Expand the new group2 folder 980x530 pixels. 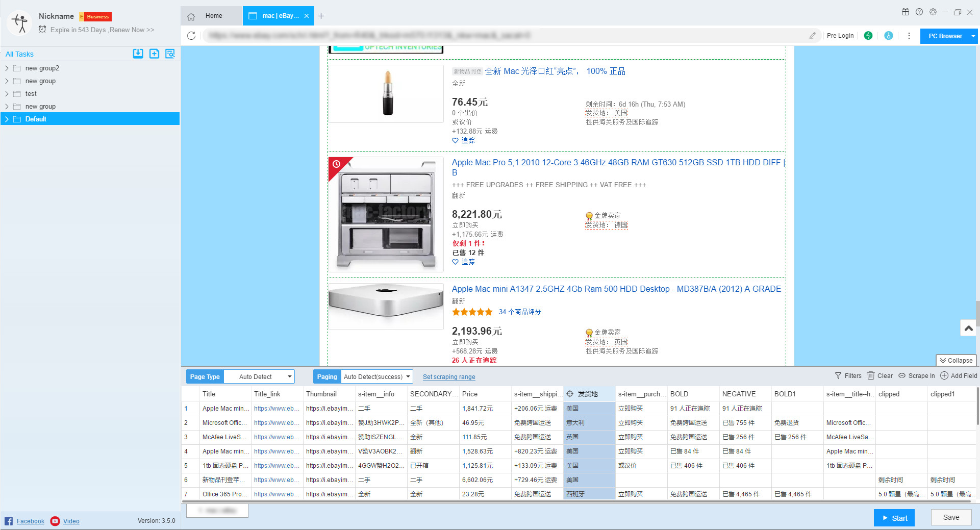7,68
